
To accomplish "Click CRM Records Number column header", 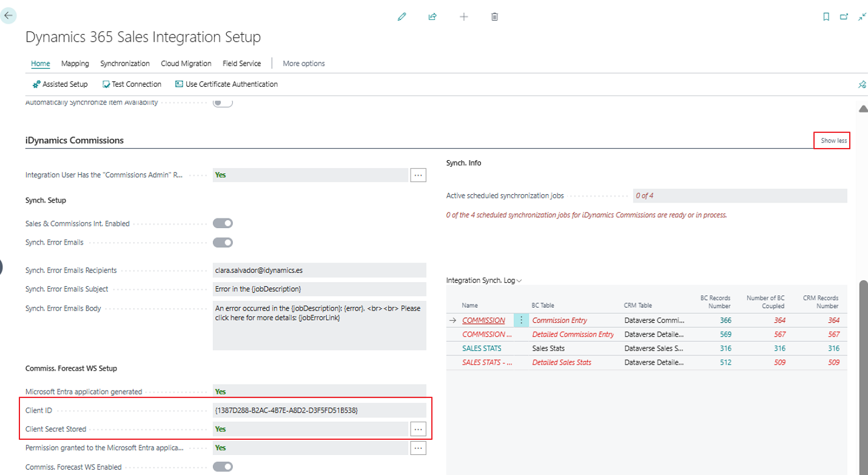I will point(821,302).
